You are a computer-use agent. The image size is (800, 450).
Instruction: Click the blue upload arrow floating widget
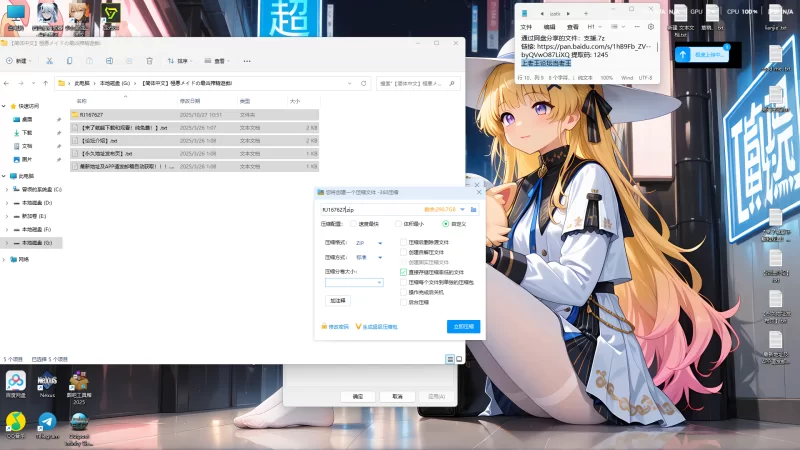tap(684, 55)
